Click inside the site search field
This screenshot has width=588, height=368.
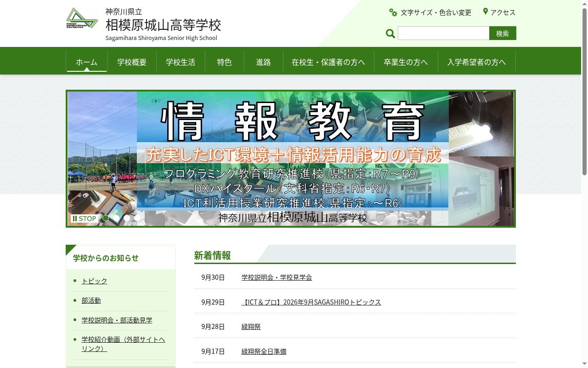(x=444, y=33)
